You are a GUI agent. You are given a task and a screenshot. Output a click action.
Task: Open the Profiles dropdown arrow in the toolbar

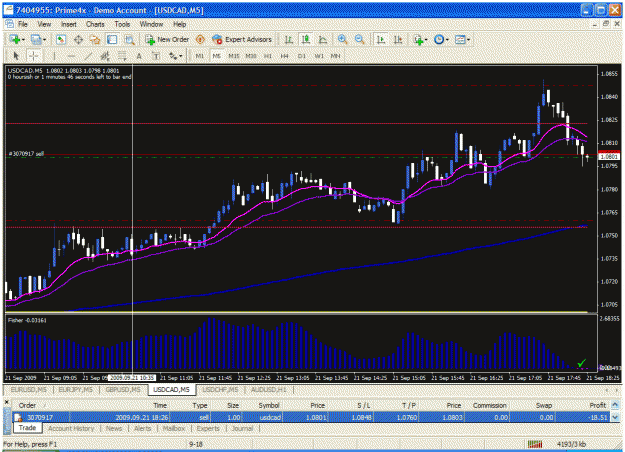point(44,39)
